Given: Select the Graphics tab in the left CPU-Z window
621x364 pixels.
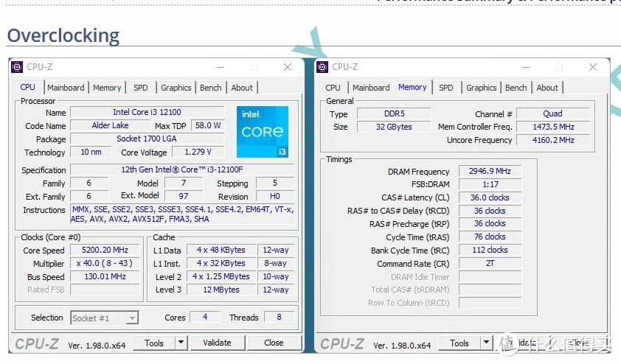Looking at the screenshot, I should coord(176,88).
